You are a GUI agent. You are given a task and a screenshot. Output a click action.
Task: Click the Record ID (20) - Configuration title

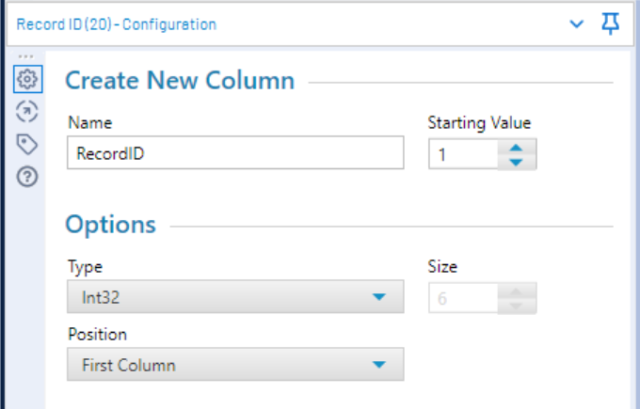click(x=116, y=24)
